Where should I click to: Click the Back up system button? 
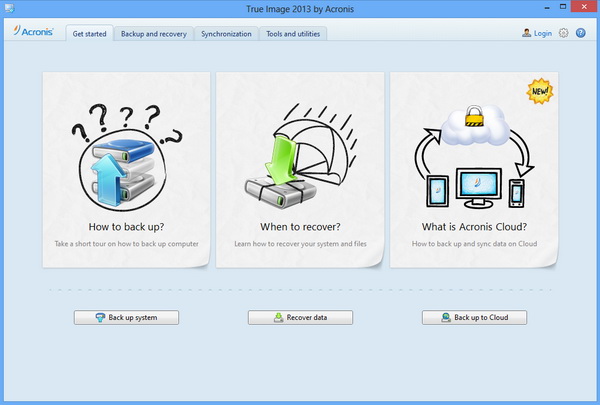[126, 317]
